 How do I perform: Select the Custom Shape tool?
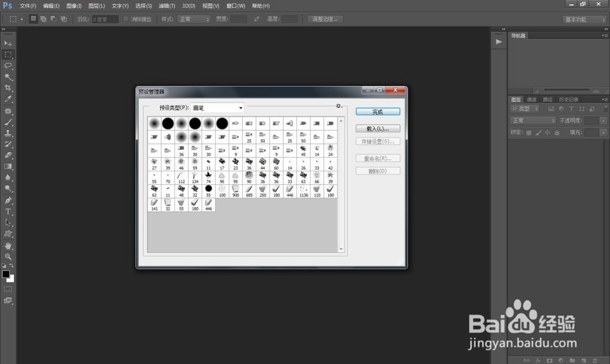click(x=8, y=234)
